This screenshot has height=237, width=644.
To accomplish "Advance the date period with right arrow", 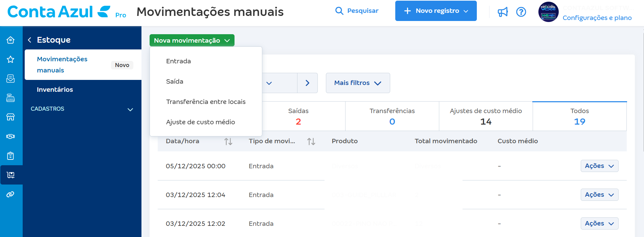I will point(307,83).
